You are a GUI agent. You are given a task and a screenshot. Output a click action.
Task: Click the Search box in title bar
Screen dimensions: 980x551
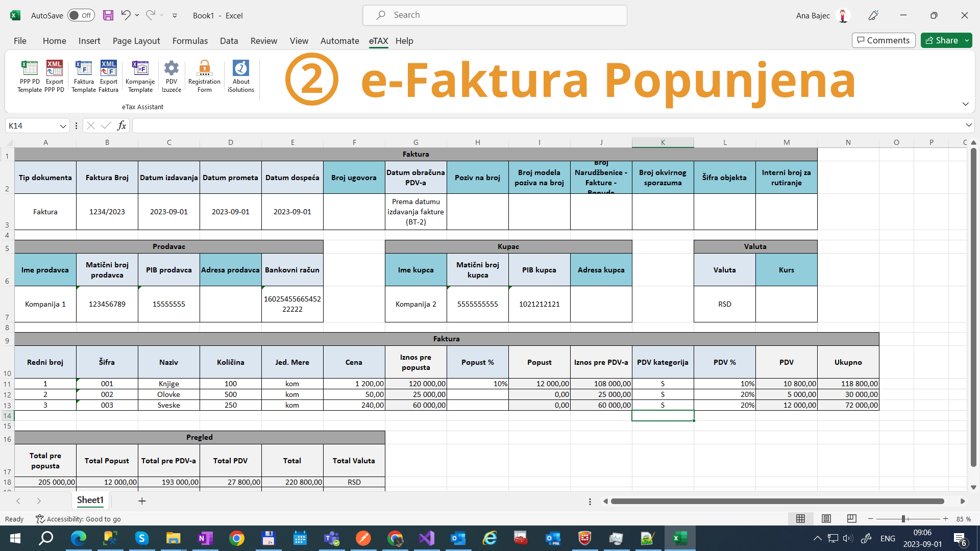[494, 15]
